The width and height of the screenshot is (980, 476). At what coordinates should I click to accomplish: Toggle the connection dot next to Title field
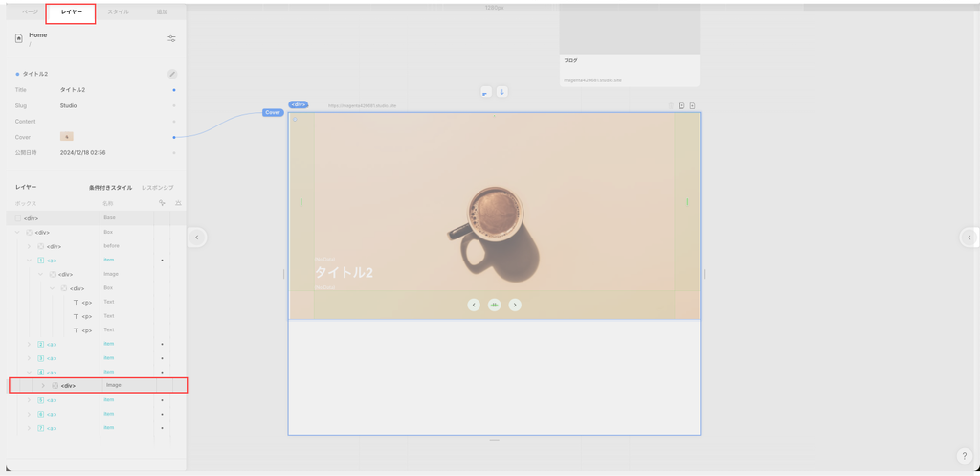(173, 90)
